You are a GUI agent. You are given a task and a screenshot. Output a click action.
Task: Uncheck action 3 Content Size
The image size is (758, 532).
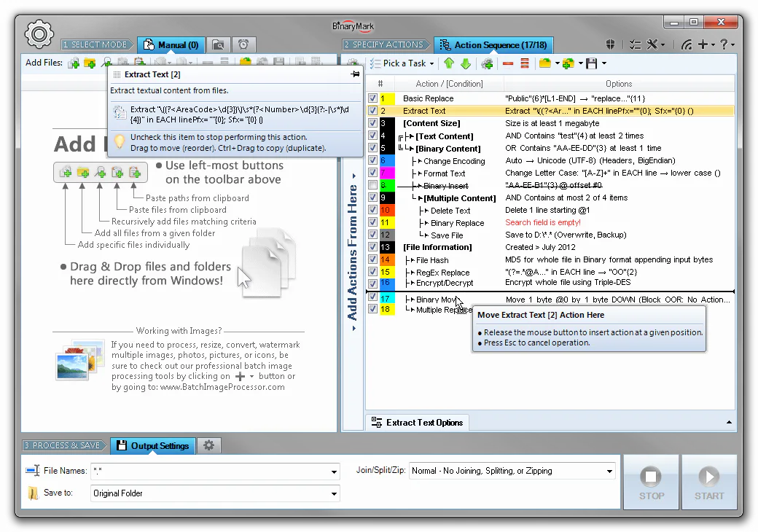[372, 123]
